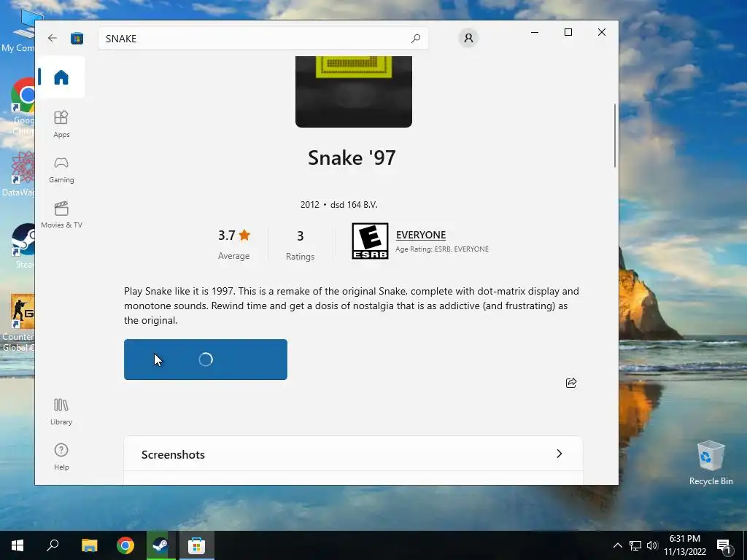The height and width of the screenshot is (560, 747).
Task: Open Help in the sidebar
Action: coord(61,457)
